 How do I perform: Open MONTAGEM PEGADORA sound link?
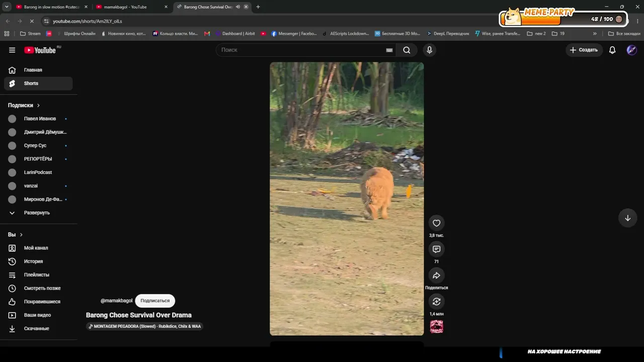click(145, 326)
